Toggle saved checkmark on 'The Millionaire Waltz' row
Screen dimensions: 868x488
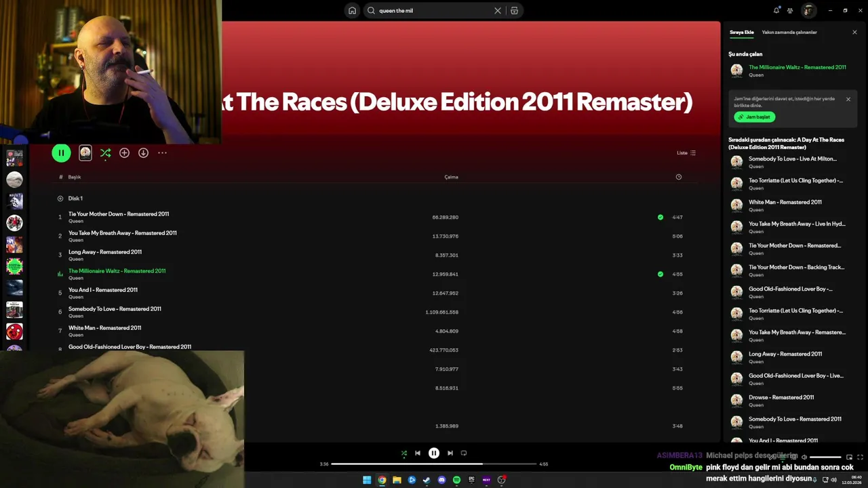tap(660, 274)
